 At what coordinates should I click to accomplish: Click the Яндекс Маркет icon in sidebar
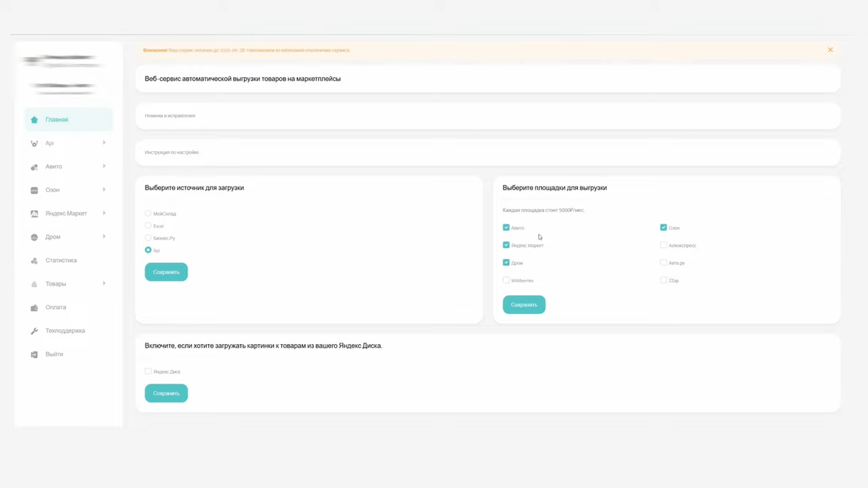[34, 214]
